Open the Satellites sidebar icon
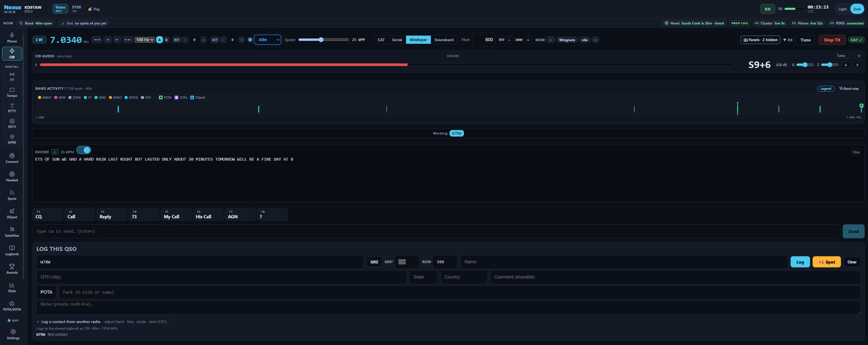The image size is (868, 345). tap(12, 232)
